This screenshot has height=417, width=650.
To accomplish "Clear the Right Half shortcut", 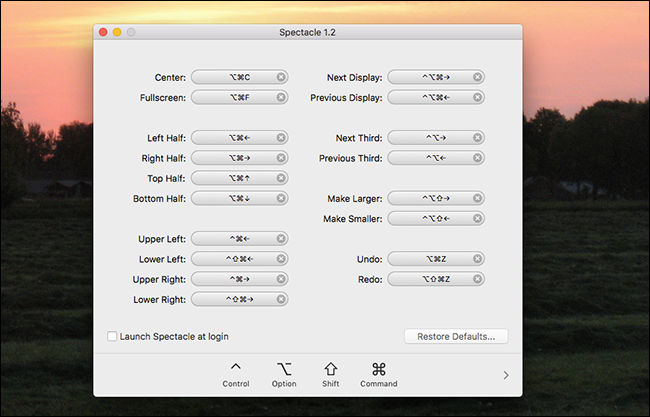I will pos(281,158).
